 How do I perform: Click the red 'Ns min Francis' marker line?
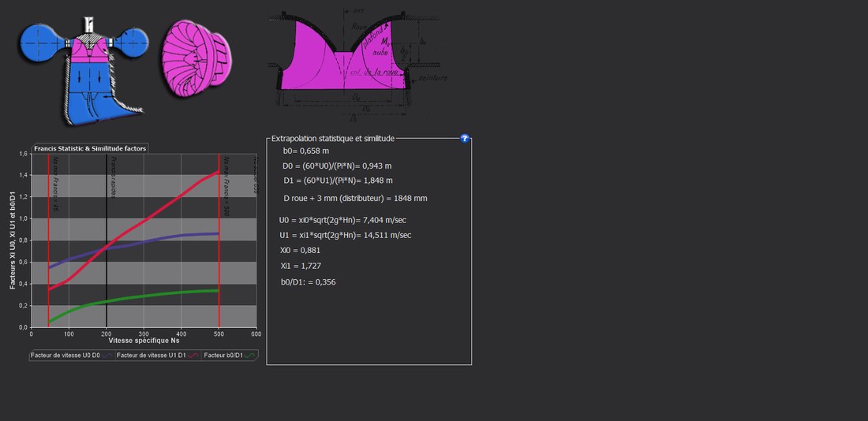point(49,240)
